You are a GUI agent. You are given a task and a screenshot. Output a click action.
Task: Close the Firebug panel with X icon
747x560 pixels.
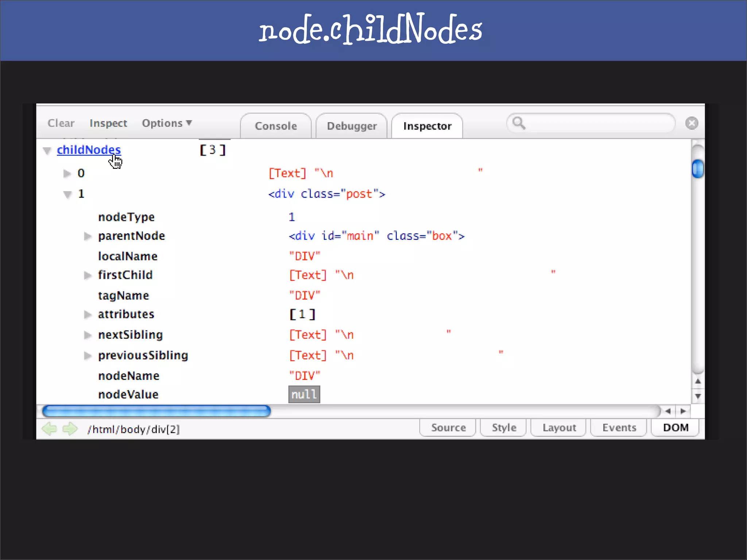(x=692, y=123)
